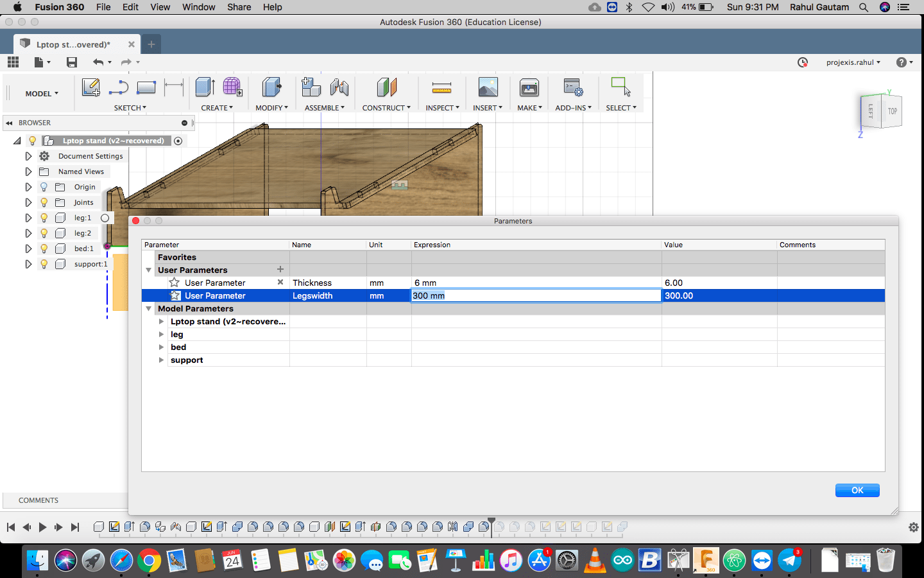Viewport: 924px width, 578px height.
Task: Open the job status clock icon
Action: point(803,62)
